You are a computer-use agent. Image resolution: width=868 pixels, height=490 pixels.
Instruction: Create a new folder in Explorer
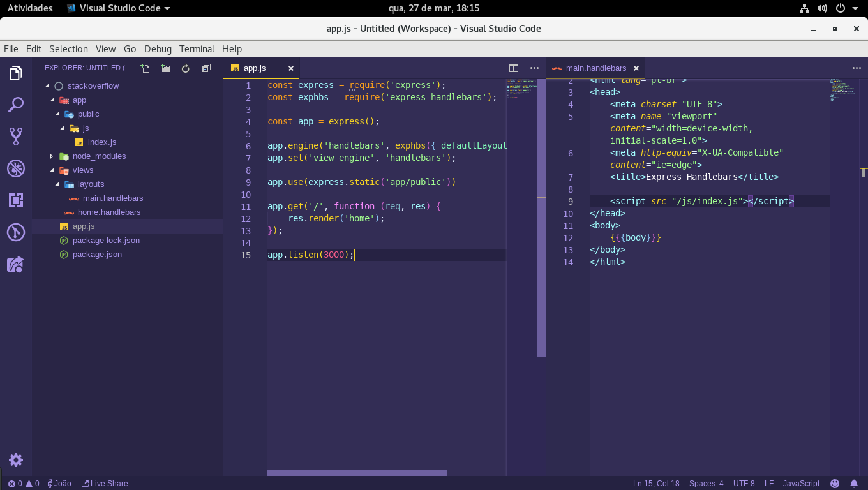pyautogui.click(x=165, y=68)
